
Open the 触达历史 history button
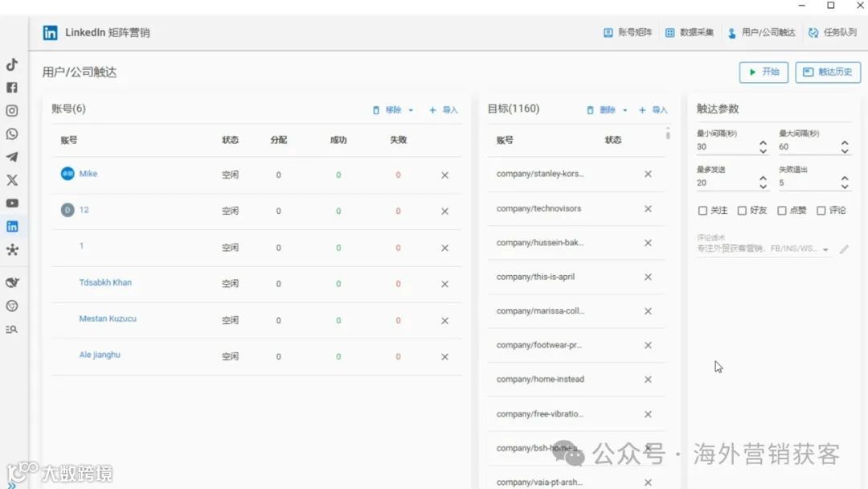click(828, 72)
